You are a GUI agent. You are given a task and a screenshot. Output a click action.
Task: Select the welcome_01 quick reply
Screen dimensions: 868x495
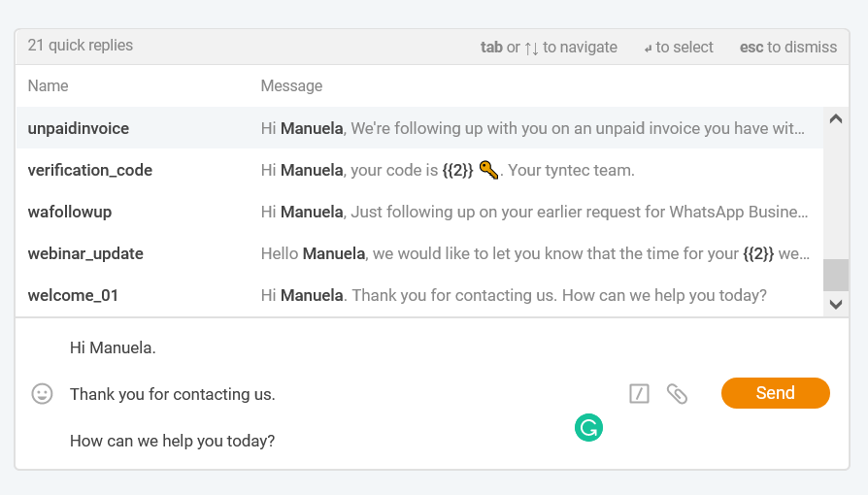pos(419,295)
